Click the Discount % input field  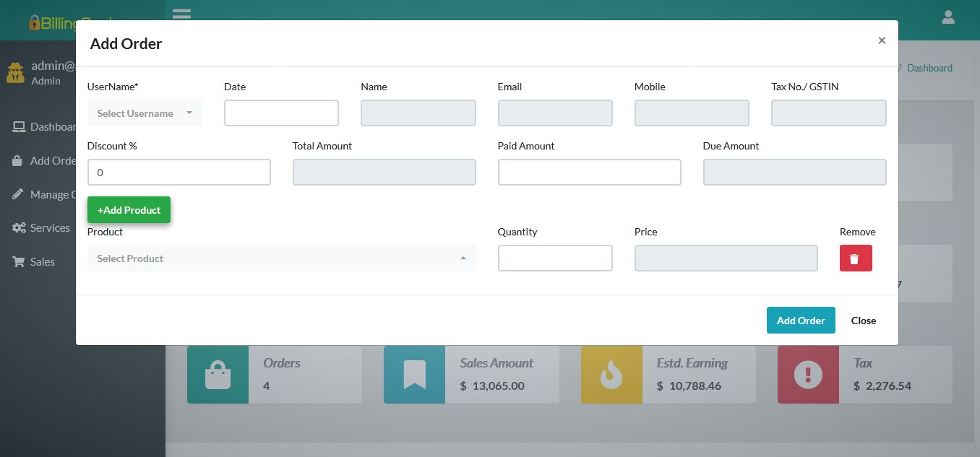(179, 172)
